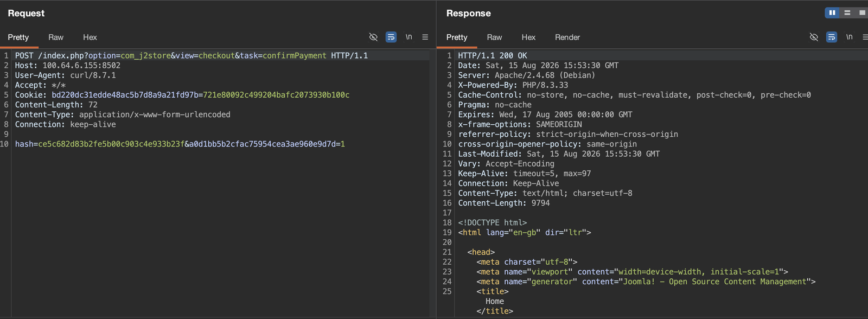Click the meta generator Joomla! line
Screen dimensions: 868x319
pyautogui.click(x=646, y=281)
